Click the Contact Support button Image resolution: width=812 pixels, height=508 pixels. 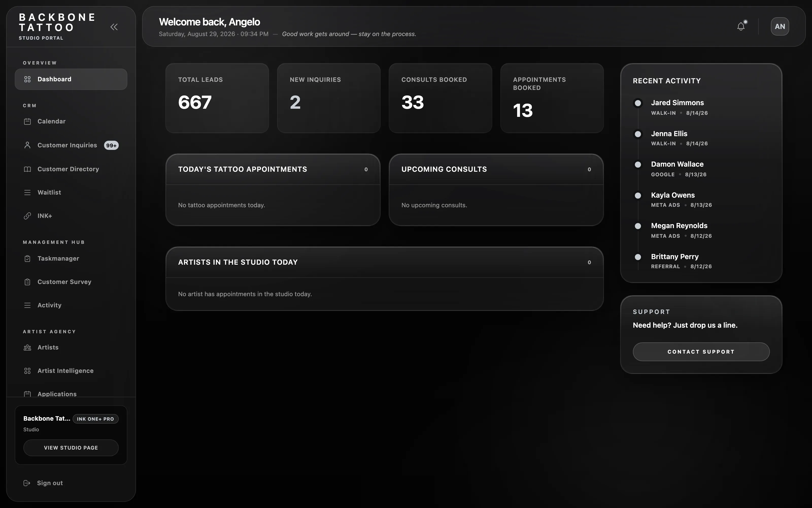click(x=701, y=352)
